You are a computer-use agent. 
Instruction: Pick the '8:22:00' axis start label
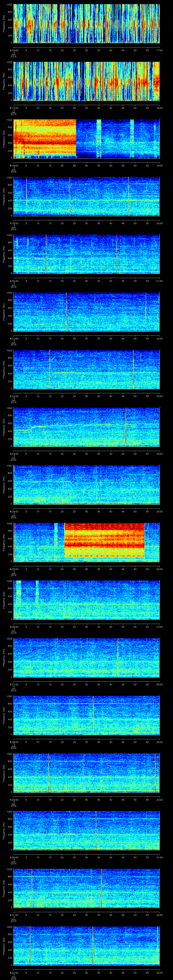pyautogui.click(x=14, y=396)
